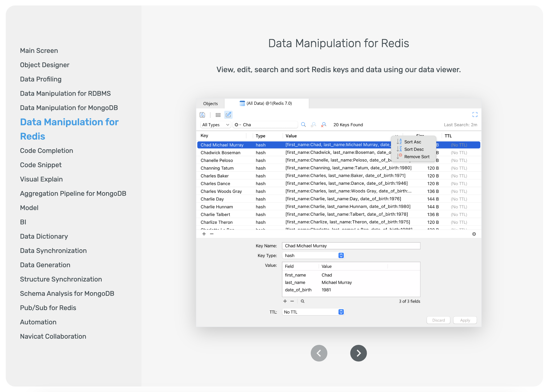Open the search options gear beside Cha
Viewport: 550px width, 392px height.
click(x=237, y=125)
